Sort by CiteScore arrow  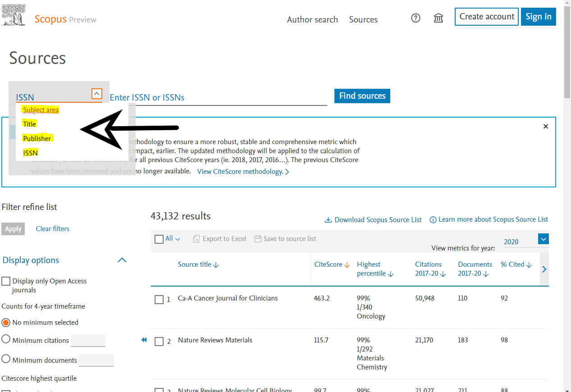(347, 265)
